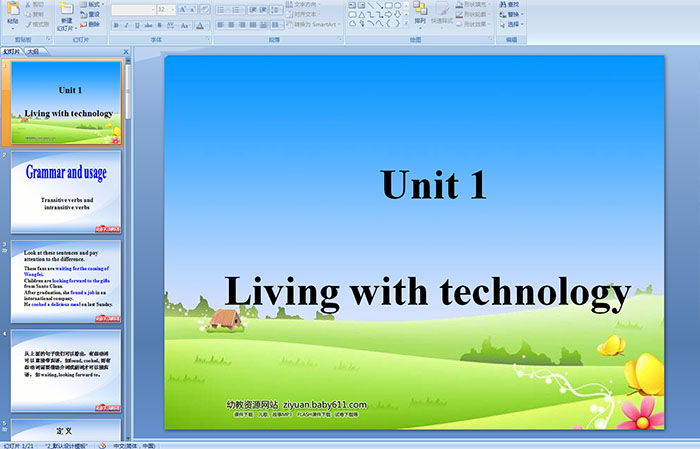Select the Right Arrow shape
The height and width of the screenshot is (449, 700).
tap(388, 15)
